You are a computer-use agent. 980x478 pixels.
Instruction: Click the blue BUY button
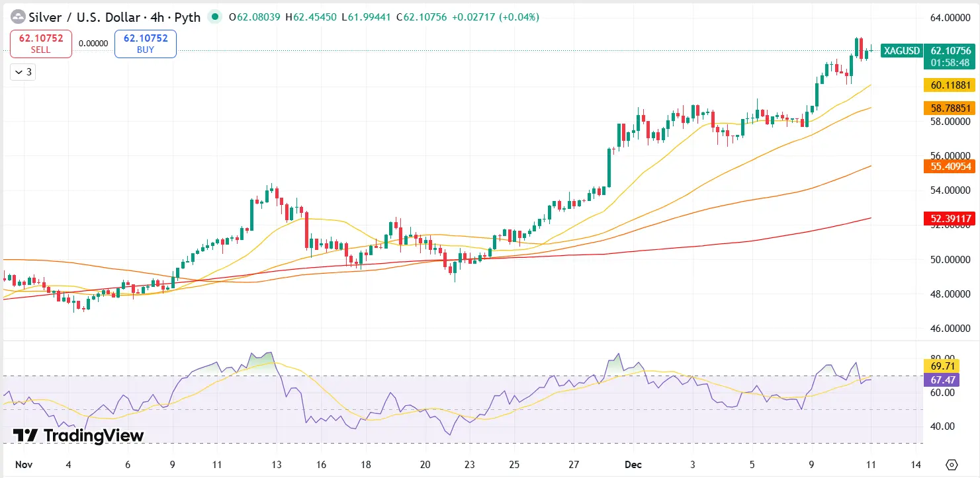coord(145,44)
